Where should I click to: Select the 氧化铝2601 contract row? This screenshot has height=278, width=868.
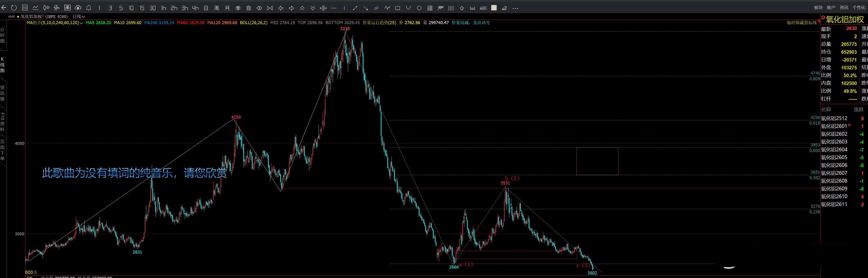click(x=834, y=126)
